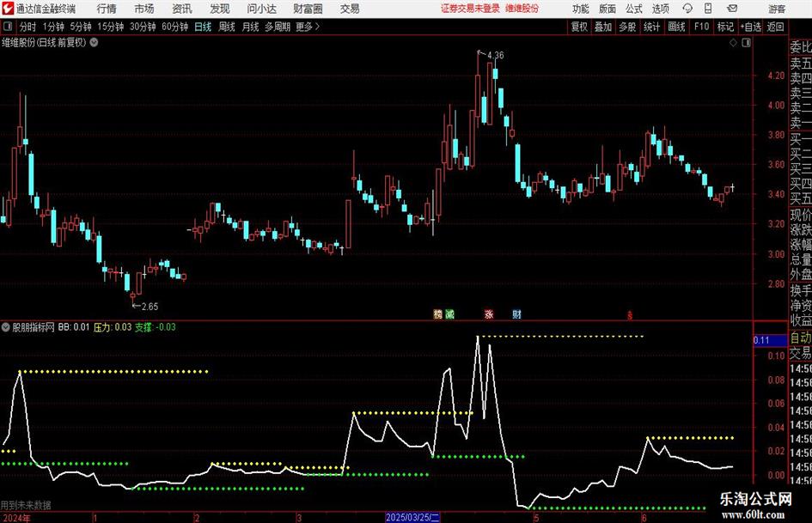Image resolution: width=812 pixels, height=523 pixels.
Task: Switch to 月线 monthly period
Action: click(251, 27)
